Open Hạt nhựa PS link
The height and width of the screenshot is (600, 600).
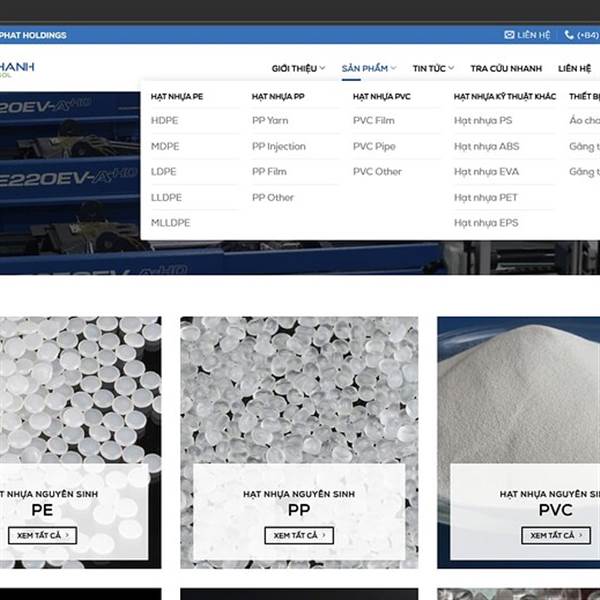(483, 121)
